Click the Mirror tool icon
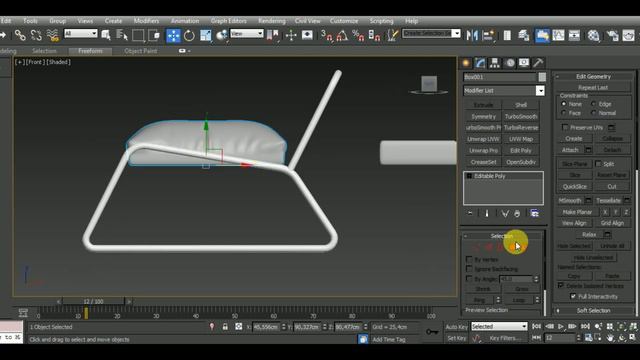This screenshot has width=640, height=360. coord(472,36)
